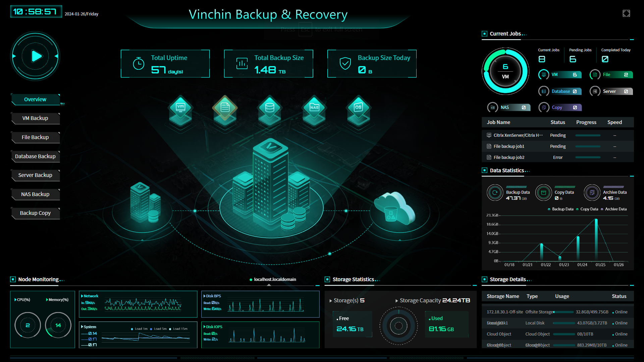The height and width of the screenshot is (362, 644).
Task: Open the VM Backup menu item
Action: pyautogui.click(x=35, y=118)
